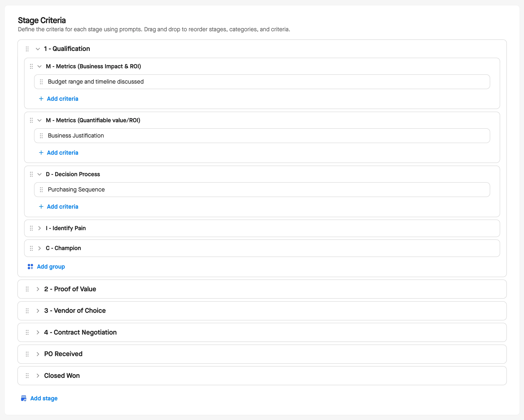Click the Add group icon
This screenshot has height=420, width=524.
click(x=30, y=267)
